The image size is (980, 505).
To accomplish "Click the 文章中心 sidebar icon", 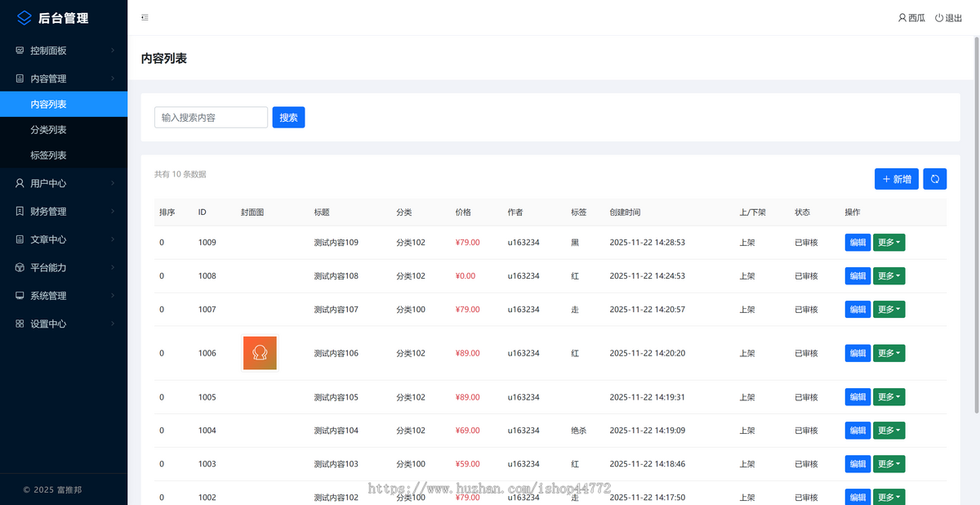I will (20, 239).
